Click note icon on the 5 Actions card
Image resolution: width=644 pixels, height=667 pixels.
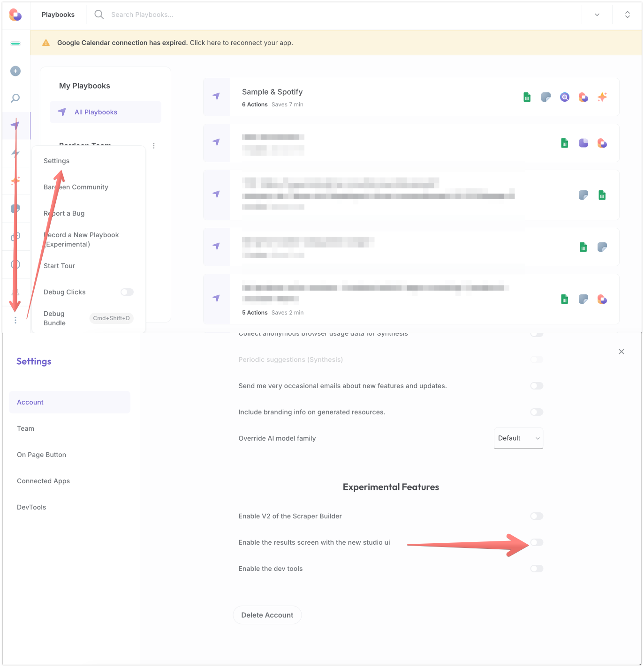tap(583, 299)
